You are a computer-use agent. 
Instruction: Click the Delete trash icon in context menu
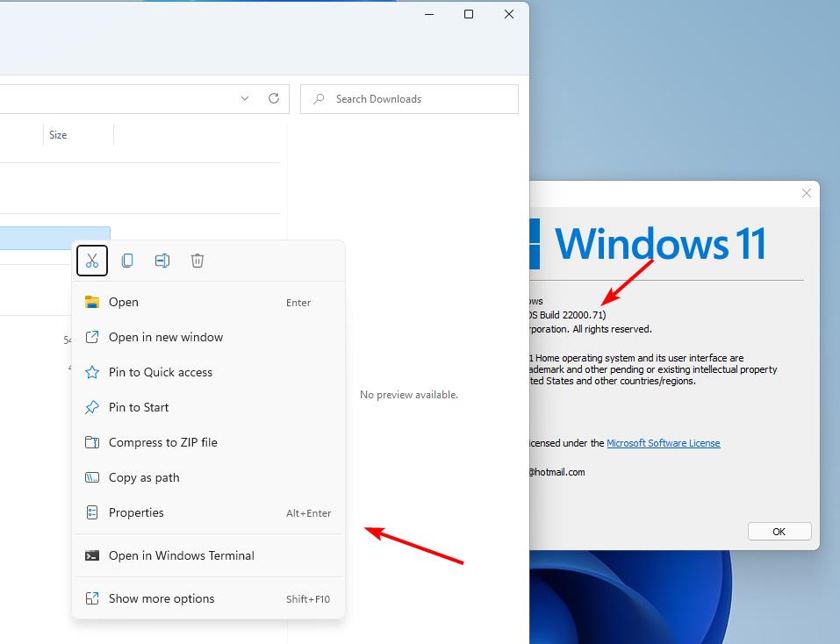pyautogui.click(x=197, y=261)
